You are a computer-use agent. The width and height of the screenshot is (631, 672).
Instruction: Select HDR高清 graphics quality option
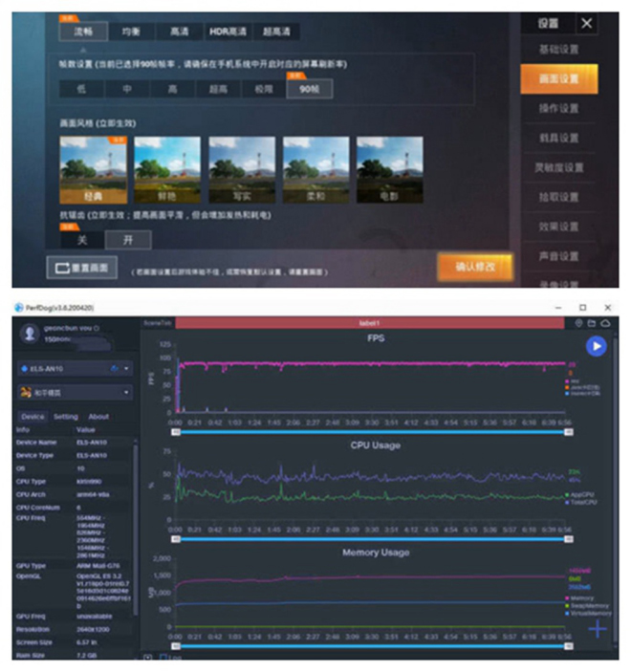click(x=226, y=32)
